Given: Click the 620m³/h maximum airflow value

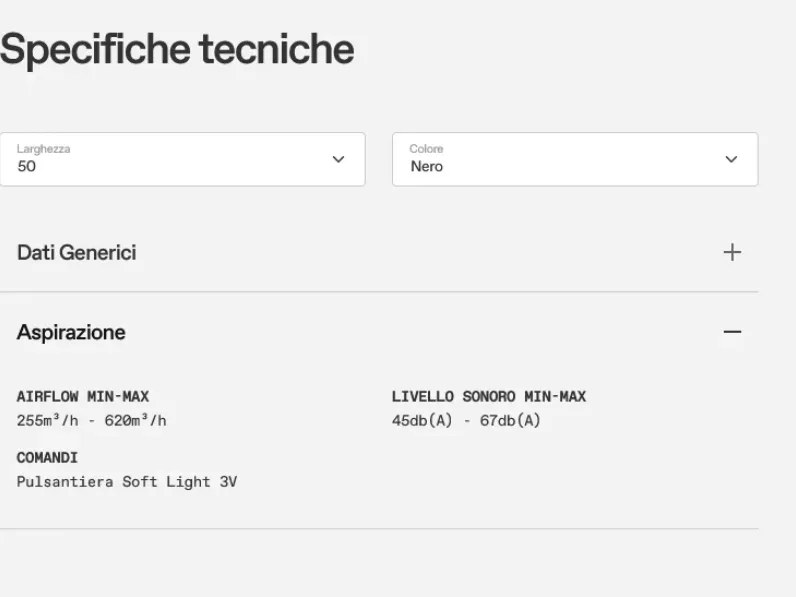Looking at the screenshot, I should pos(136,420).
